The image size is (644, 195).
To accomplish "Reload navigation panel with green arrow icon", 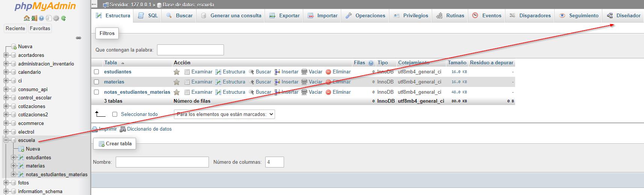I will 63,18.
